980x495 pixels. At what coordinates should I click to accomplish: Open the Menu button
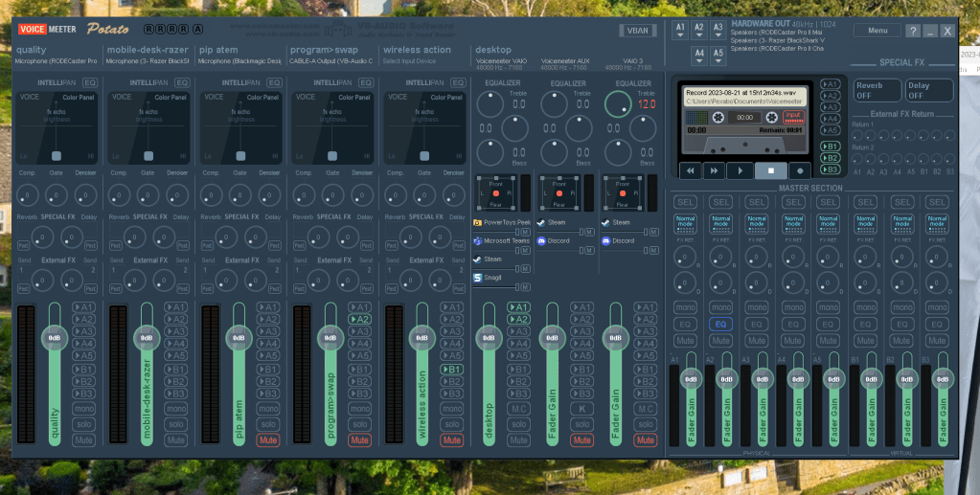point(877,30)
